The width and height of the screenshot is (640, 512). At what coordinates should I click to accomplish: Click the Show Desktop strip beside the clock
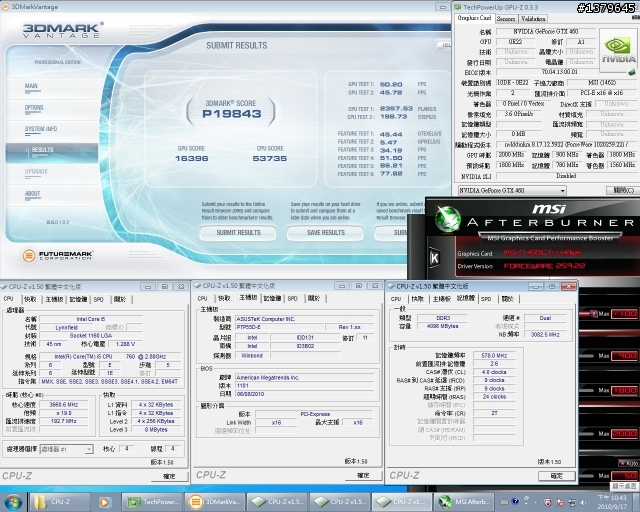coord(637,502)
